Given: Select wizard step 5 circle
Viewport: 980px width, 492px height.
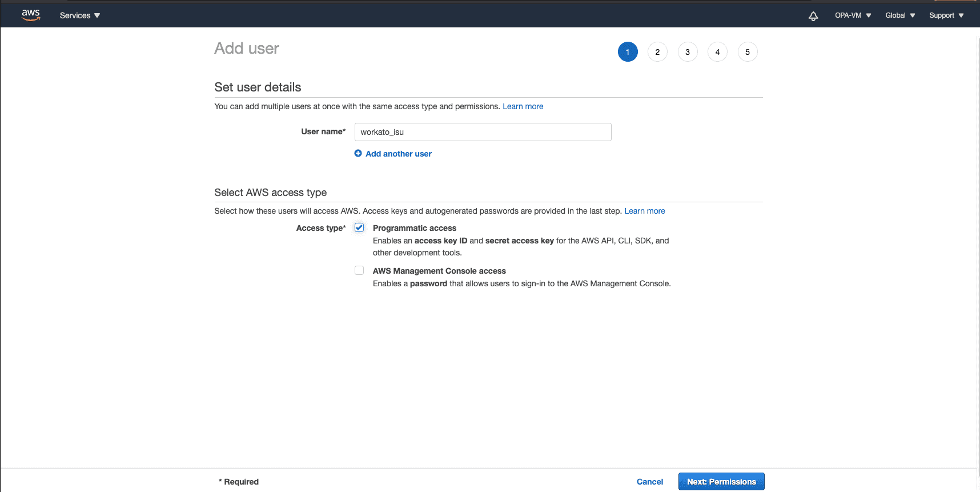Looking at the screenshot, I should (x=748, y=52).
